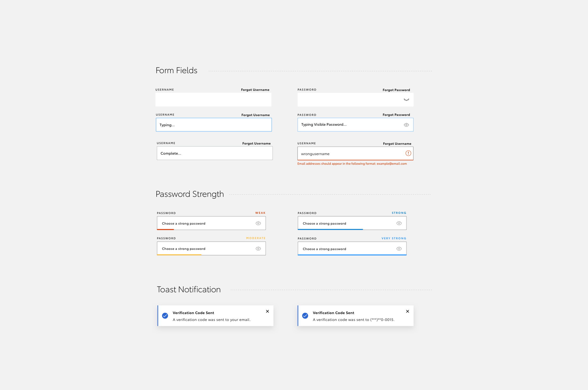The image size is (588, 390).
Task: Click the eye icon in the Moderate strength field
Action: [258, 248]
